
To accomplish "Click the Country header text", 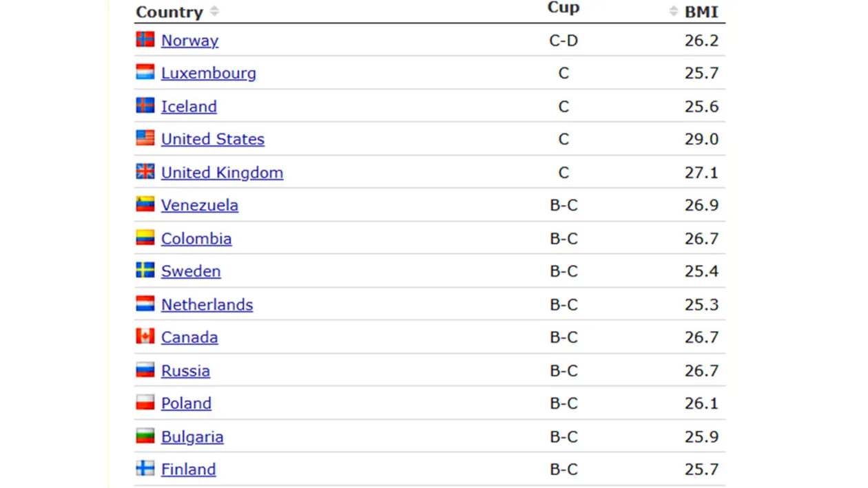I will point(169,12).
